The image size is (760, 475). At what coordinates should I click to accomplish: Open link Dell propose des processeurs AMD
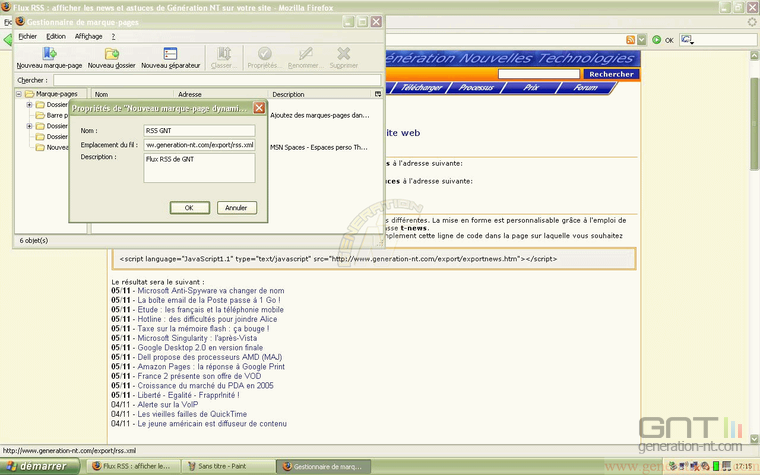[x=210, y=357]
